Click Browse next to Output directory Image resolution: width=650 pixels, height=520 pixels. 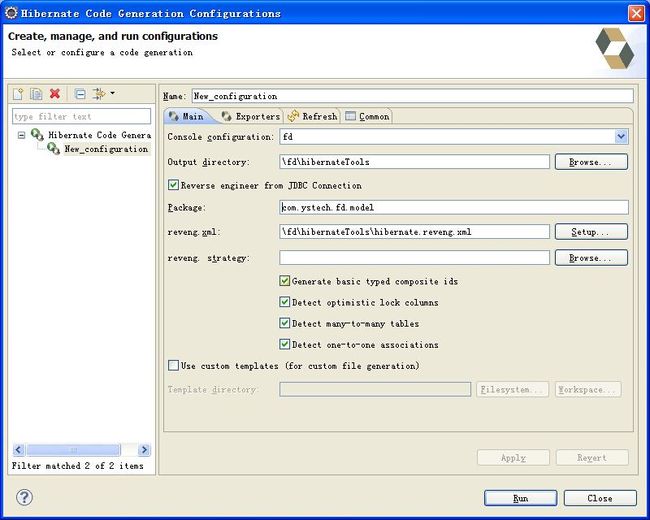coord(591,162)
